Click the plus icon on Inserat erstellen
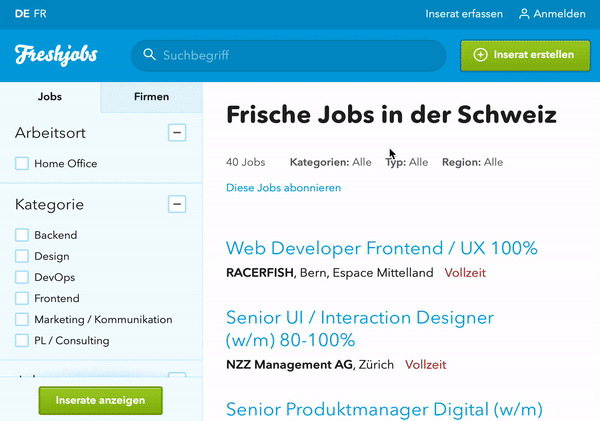 [x=480, y=55]
